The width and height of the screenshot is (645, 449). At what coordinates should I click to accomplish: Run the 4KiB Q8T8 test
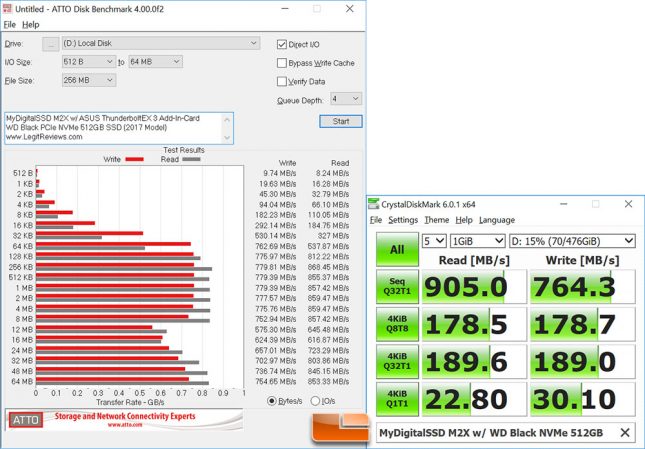[397, 324]
